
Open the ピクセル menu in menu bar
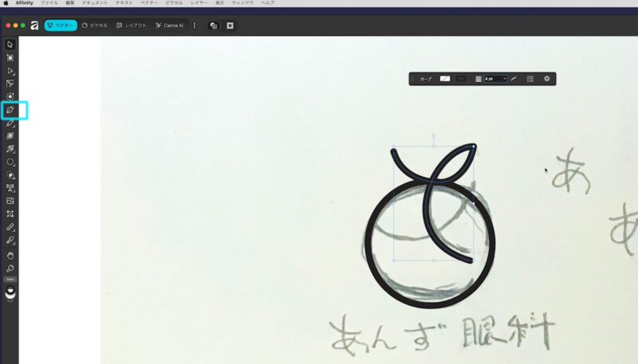(x=174, y=3)
